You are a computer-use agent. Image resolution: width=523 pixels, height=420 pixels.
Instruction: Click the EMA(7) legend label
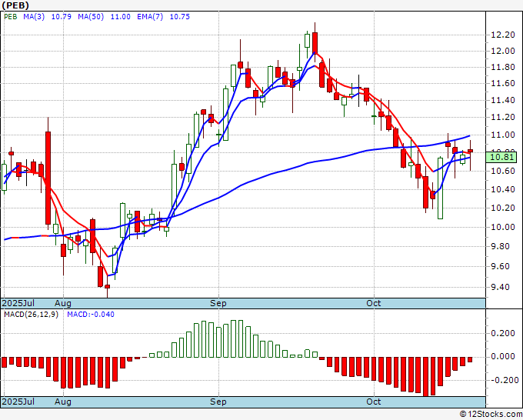[x=150, y=17]
